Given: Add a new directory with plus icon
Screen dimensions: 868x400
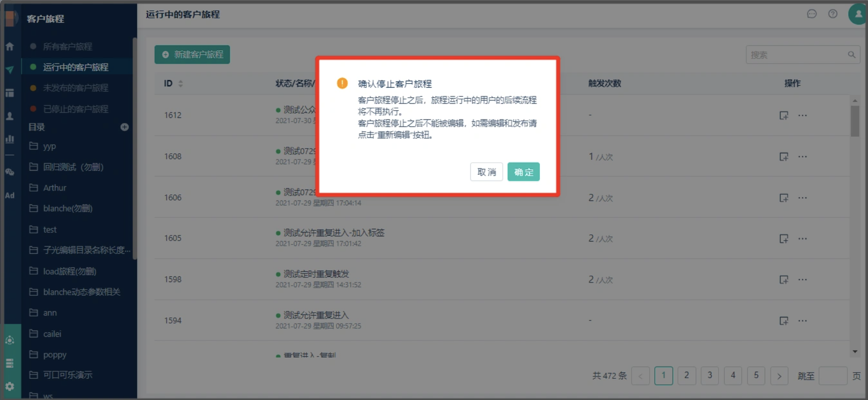Looking at the screenshot, I should pos(125,127).
